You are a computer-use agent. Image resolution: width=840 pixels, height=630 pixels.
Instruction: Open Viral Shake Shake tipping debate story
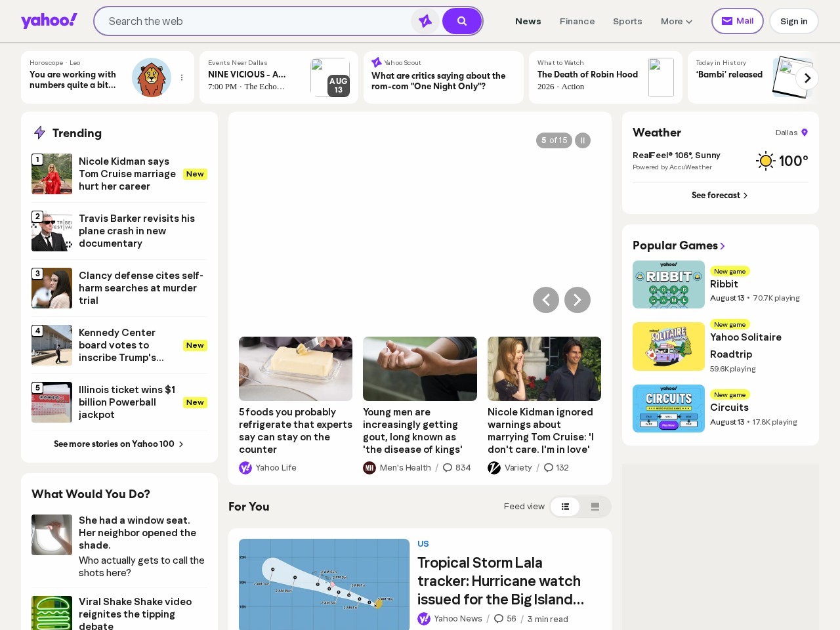point(135,614)
